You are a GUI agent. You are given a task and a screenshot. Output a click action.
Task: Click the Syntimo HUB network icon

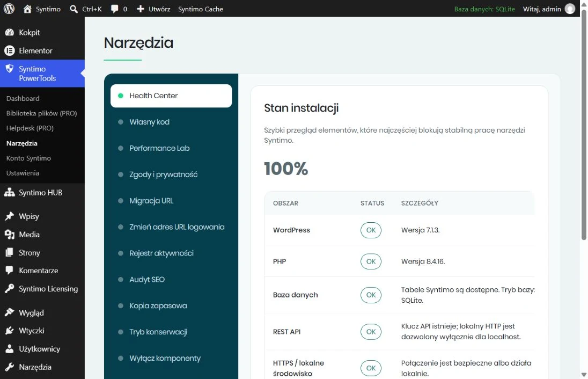point(9,193)
